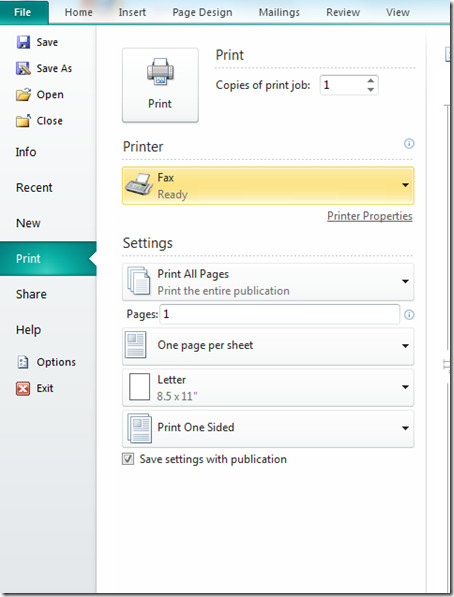Click the Printer section info icon
This screenshot has height=597, width=454.
pyautogui.click(x=409, y=144)
